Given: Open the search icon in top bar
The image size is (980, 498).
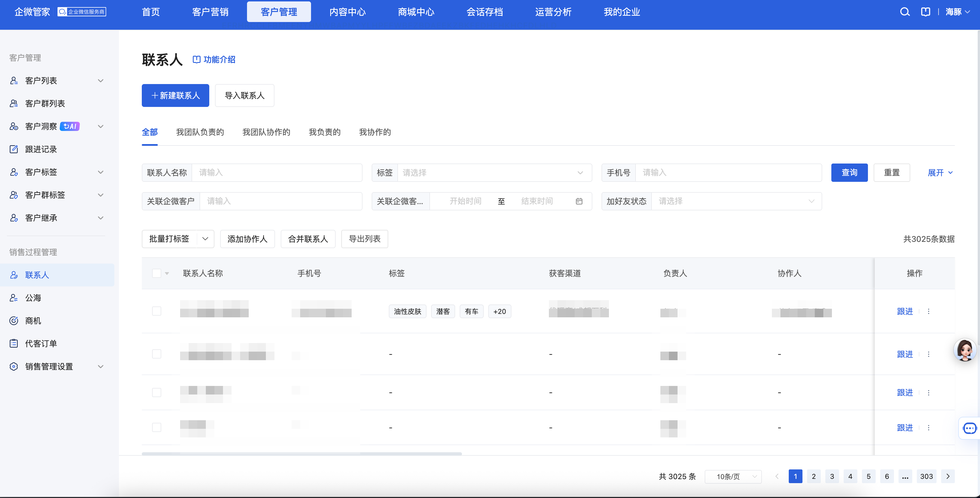Looking at the screenshot, I should 905,12.
